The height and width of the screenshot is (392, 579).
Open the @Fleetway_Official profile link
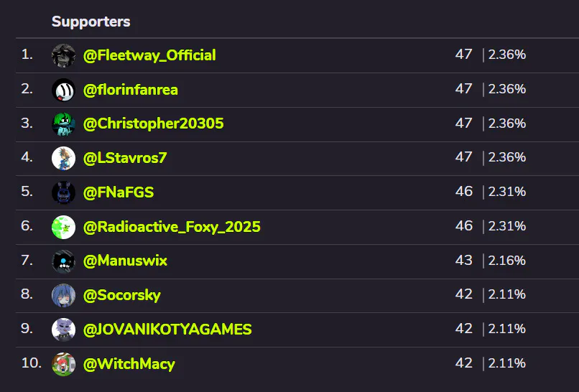click(149, 55)
